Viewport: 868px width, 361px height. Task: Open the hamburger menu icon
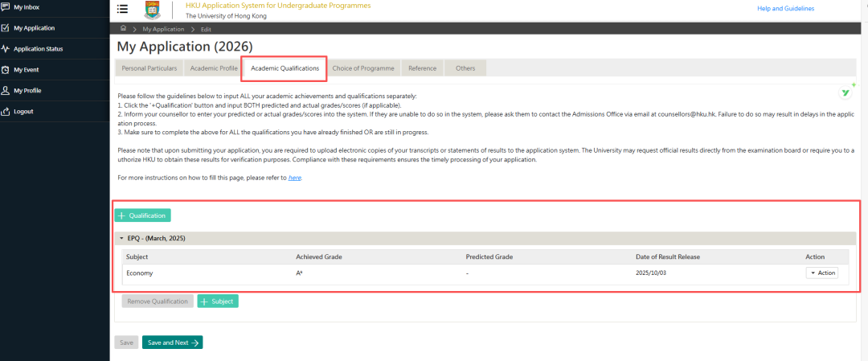(122, 9)
